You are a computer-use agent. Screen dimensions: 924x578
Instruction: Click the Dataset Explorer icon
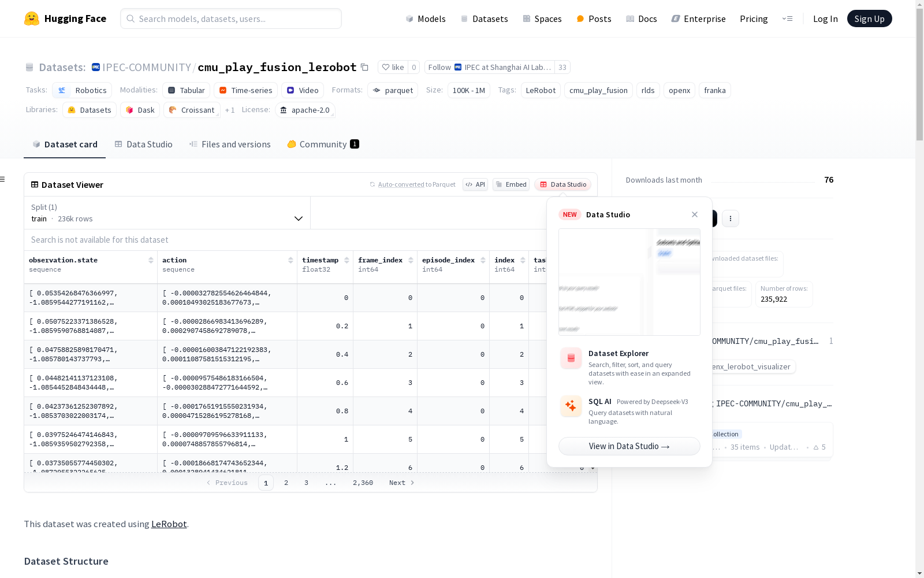tap(571, 358)
